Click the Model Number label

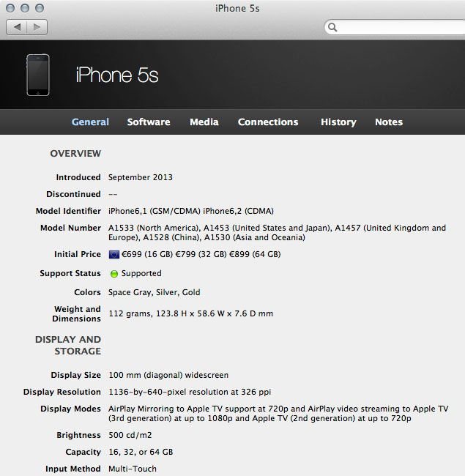tap(70, 228)
